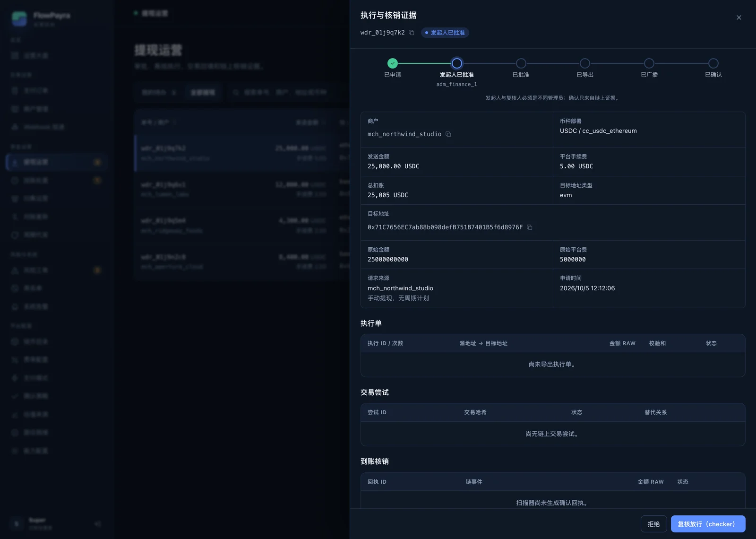
Task: Select the 已广播 step circle
Action: (649, 63)
